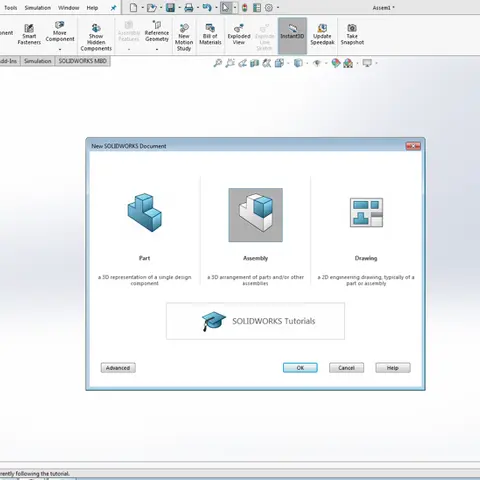Open SOLIDWORKS Tutorials

click(255, 321)
